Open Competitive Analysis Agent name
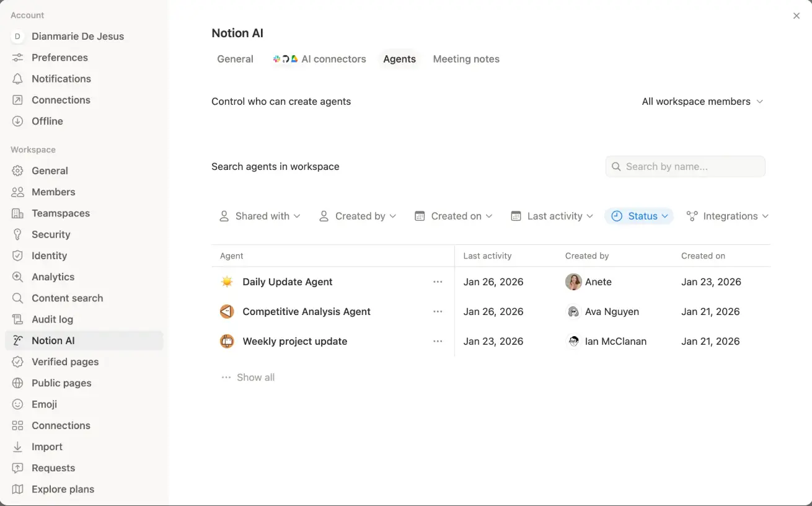This screenshot has width=812, height=506. click(x=306, y=311)
